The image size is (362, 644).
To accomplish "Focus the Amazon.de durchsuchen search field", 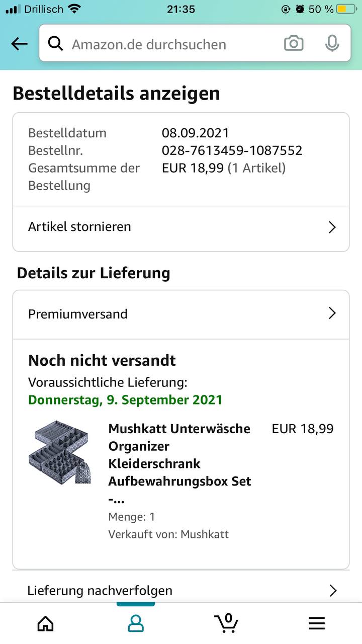I will [171, 44].
